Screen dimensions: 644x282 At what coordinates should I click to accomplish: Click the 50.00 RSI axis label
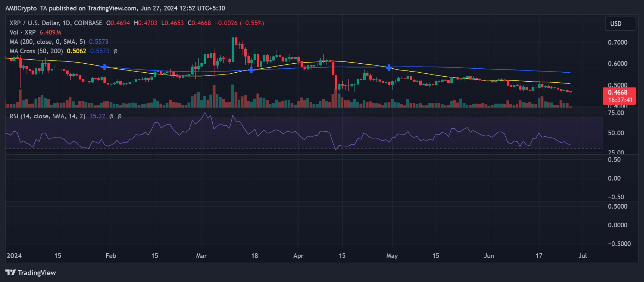(x=616, y=133)
